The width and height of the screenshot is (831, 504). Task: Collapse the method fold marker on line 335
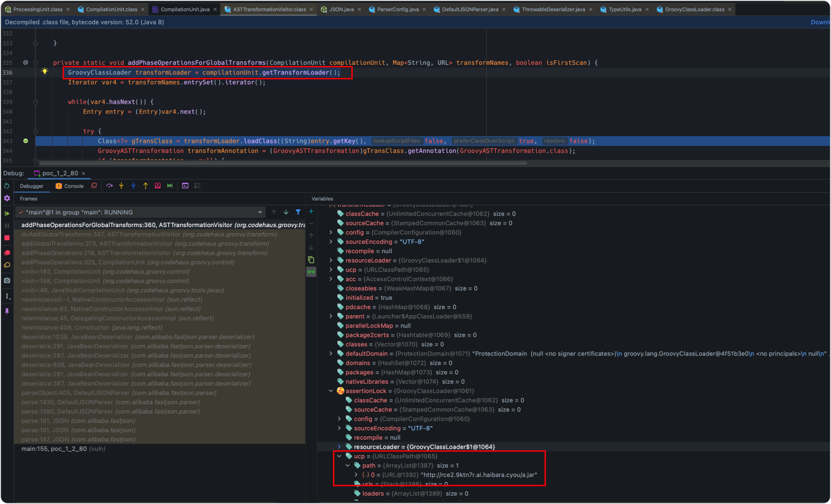click(35, 63)
